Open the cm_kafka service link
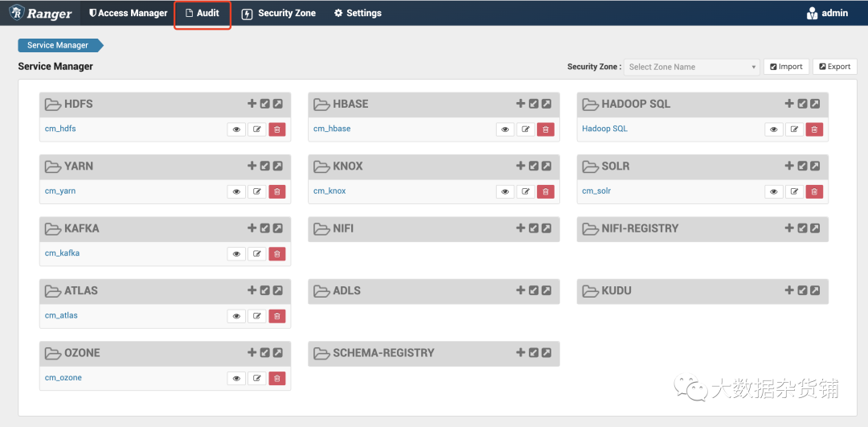This screenshot has width=868, height=427. [62, 253]
